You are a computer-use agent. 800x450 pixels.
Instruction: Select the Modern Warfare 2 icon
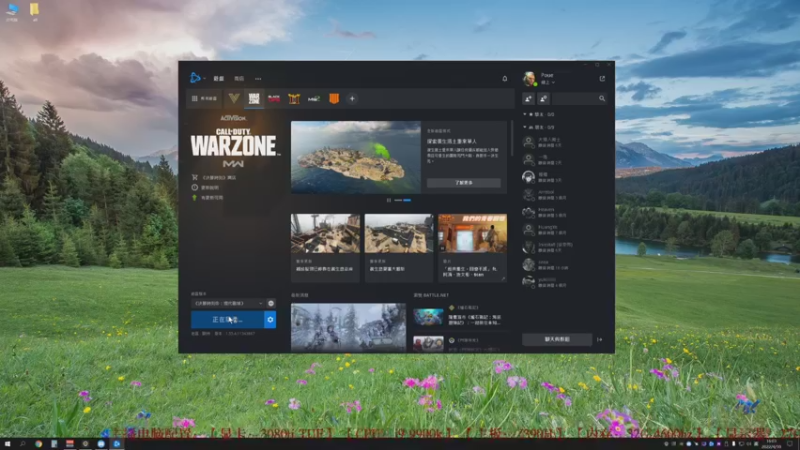coord(314,98)
